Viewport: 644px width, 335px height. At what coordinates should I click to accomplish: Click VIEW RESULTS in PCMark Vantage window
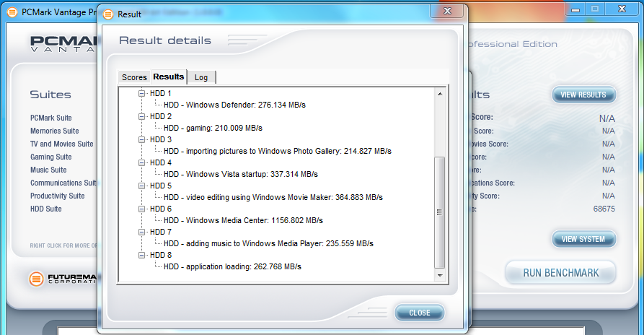pos(583,95)
